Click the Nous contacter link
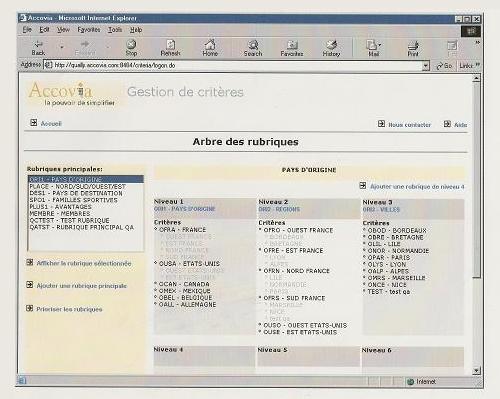500x399 pixels. point(410,125)
